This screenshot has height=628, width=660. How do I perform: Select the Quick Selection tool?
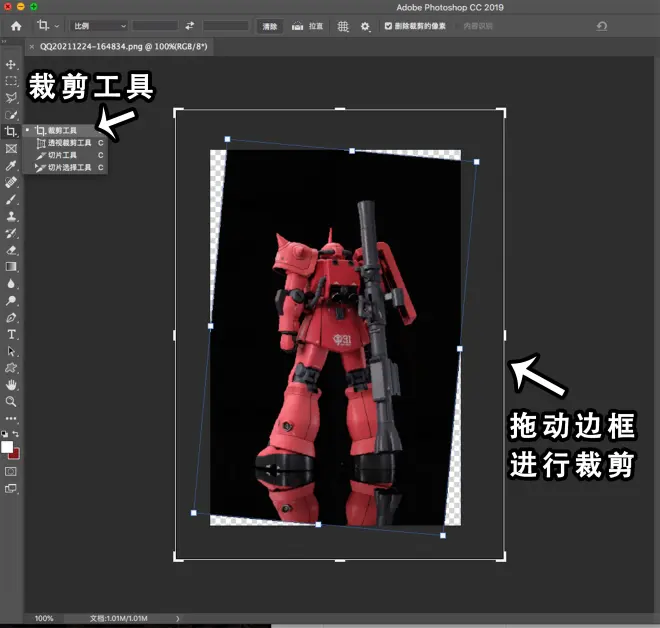click(x=11, y=115)
